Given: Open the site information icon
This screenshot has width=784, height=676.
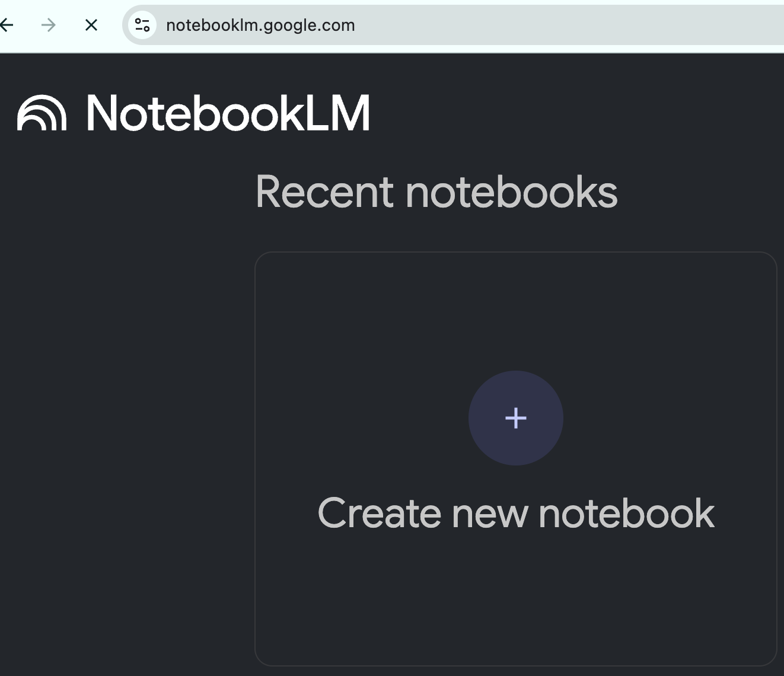Looking at the screenshot, I should pos(142,25).
